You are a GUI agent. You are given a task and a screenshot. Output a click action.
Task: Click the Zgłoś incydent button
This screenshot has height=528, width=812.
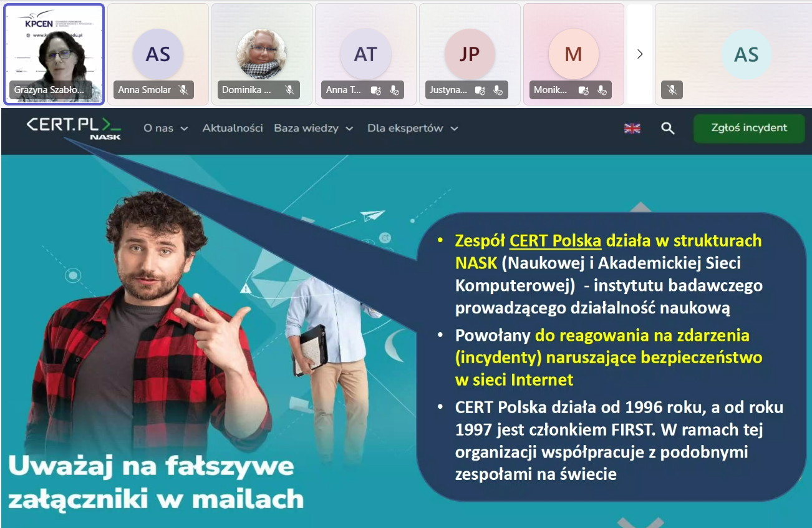(749, 128)
